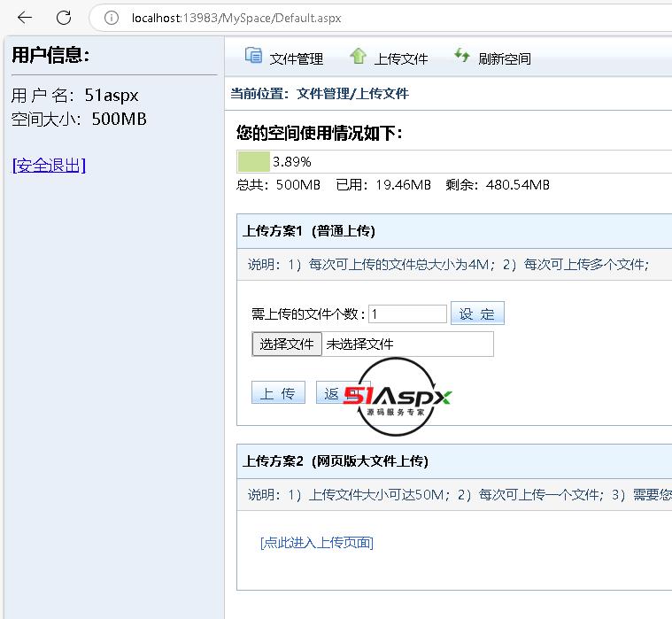Click the 未选择文件 file name text
672x619 pixels.
tap(359, 344)
